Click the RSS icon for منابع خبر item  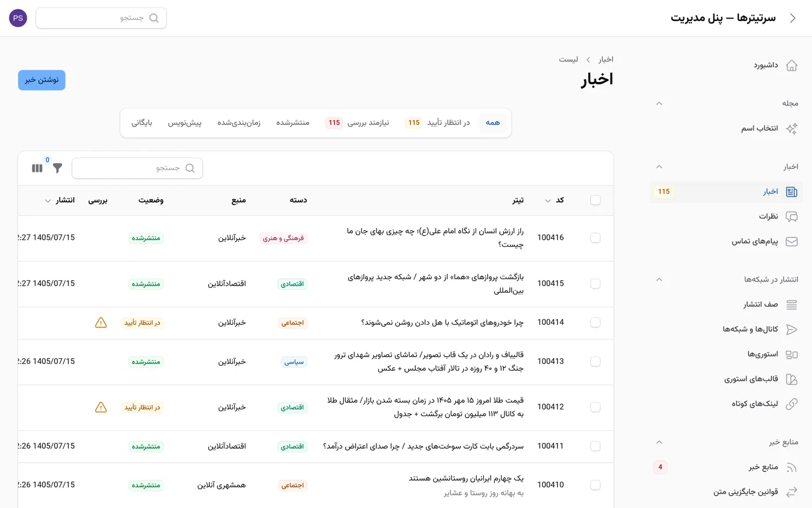coord(791,467)
